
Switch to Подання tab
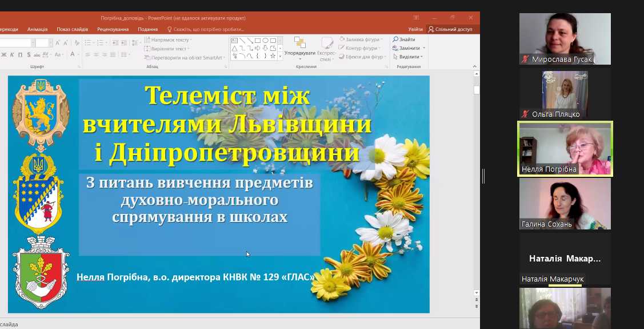pos(148,29)
